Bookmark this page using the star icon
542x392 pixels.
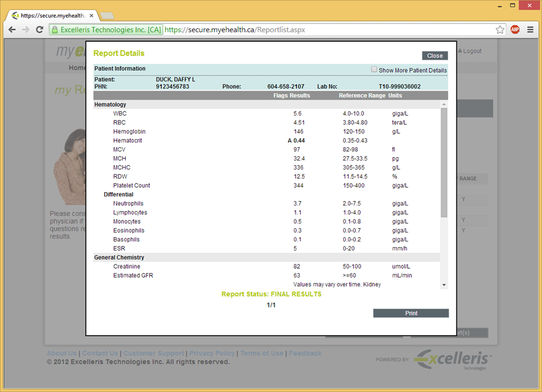coord(500,29)
